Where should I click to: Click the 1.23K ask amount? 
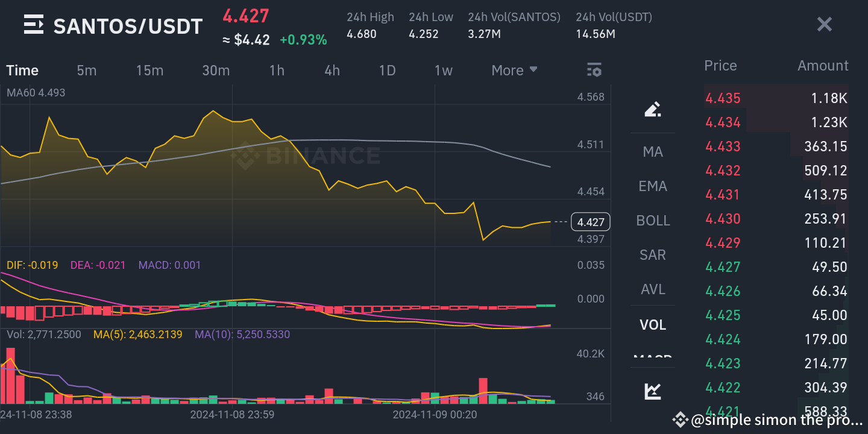click(829, 122)
